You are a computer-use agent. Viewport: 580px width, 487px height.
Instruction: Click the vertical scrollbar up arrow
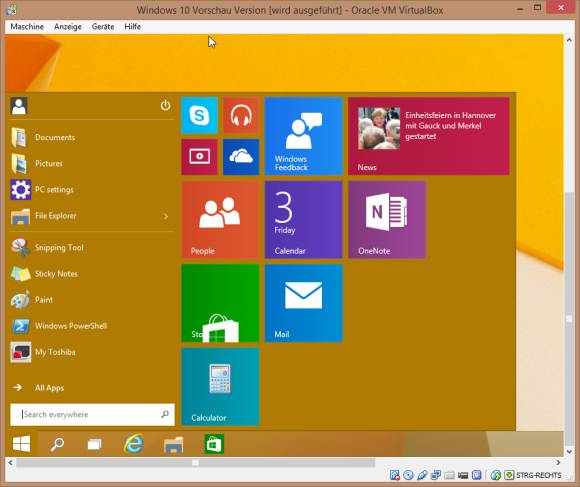[569, 40]
